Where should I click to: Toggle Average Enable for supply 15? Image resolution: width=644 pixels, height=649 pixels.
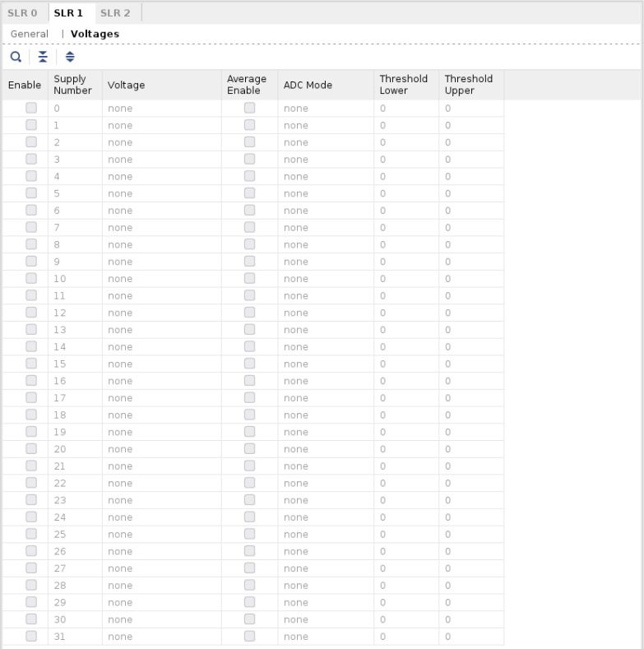point(249,364)
